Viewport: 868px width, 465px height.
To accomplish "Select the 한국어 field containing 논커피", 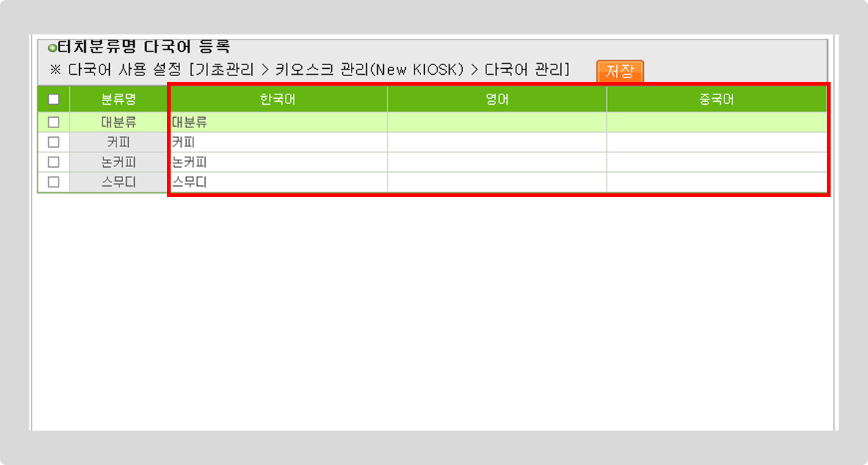I will (278, 162).
